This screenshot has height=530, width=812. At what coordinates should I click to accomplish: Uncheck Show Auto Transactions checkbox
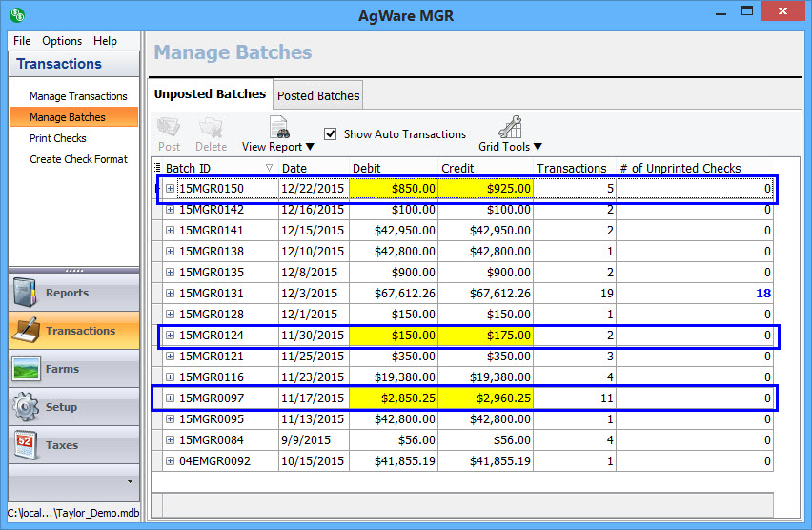coord(331,134)
